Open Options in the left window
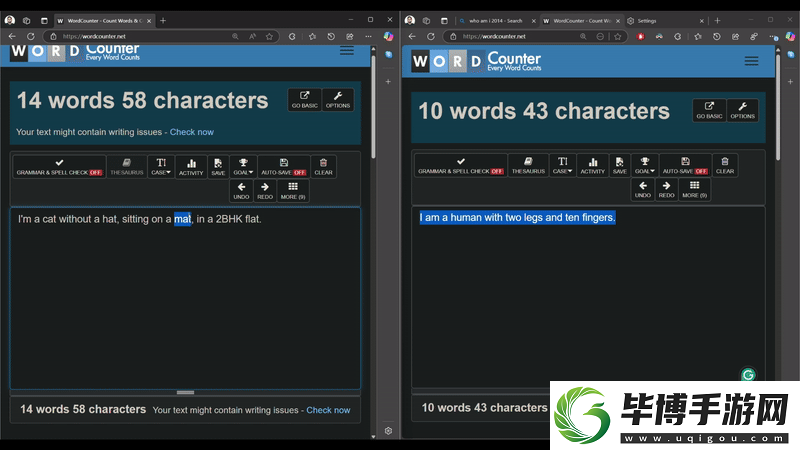The image size is (800, 450). point(338,99)
